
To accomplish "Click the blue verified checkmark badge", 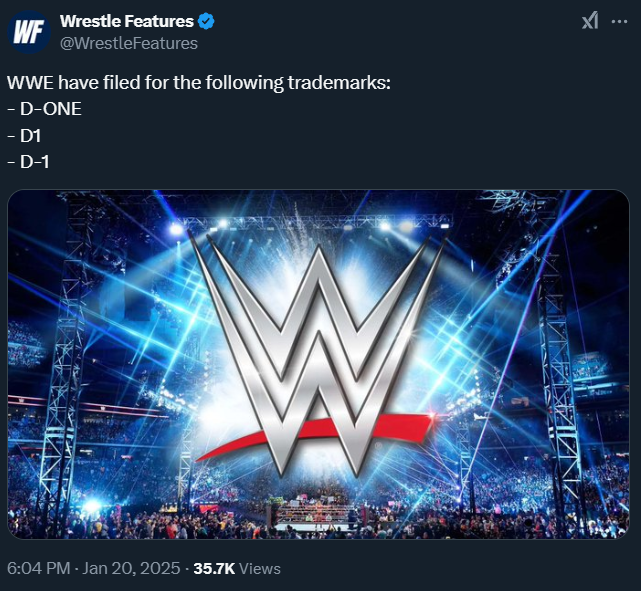I will [205, 21].
